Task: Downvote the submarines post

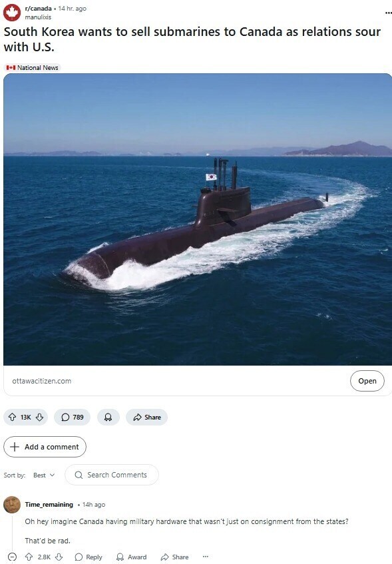Action: point(39,418)
